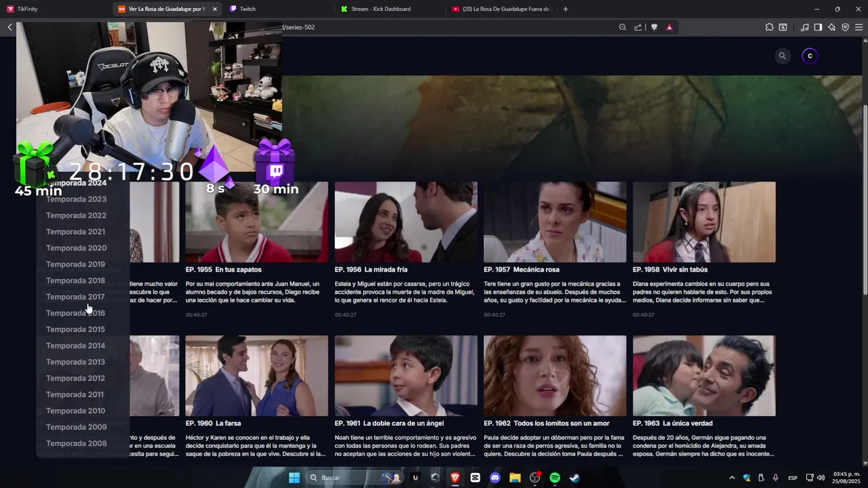Image resolution: width=868 pixels, height=488 pixels.
Task: Select Temporada 2014 from season list
Action: point(76,346)
